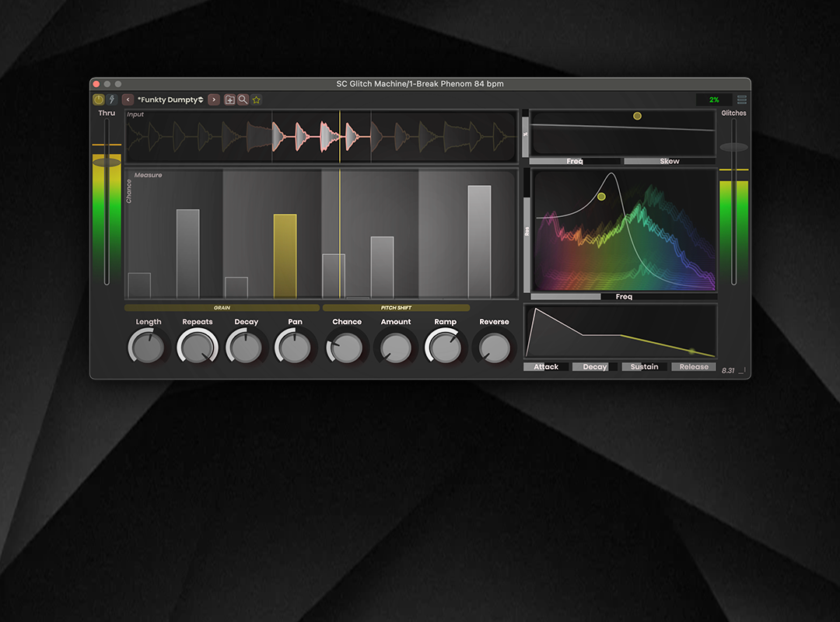Click the 2% CPU readout
Screen dimensions: 840x622
pos(714,100)
